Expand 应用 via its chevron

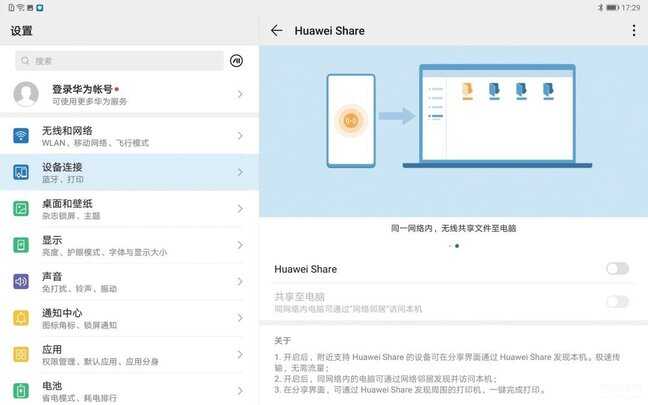pos(240,354)
